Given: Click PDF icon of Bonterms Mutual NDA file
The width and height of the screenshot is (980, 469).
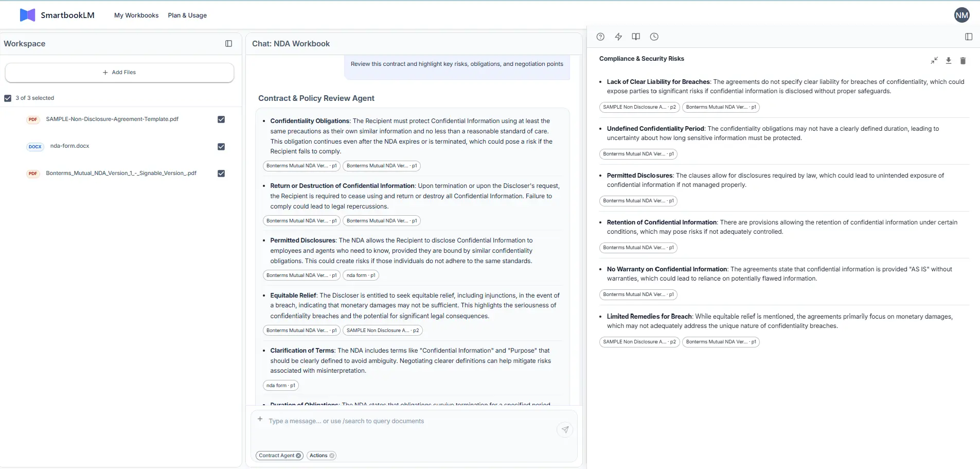Looking at the screenshot, I should coord(33,173).
